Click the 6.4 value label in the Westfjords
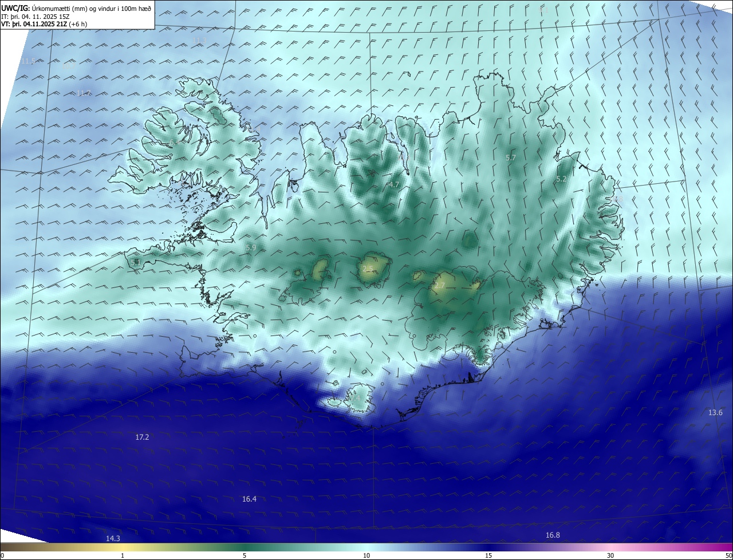 pos(175,143)
